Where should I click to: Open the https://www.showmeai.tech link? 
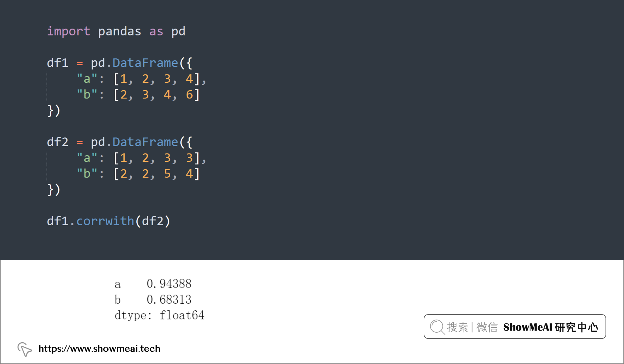[99, 348]
